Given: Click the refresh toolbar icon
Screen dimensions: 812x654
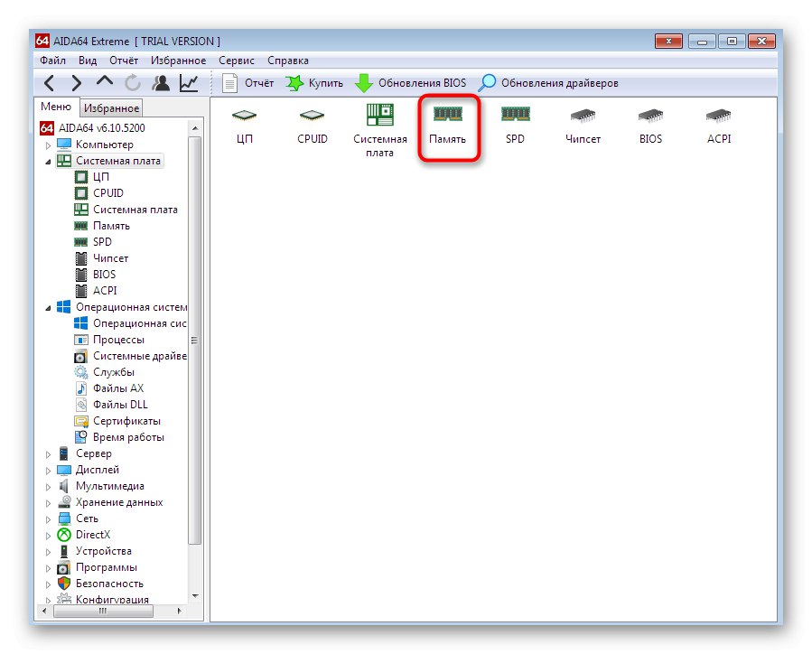Looking at the screenshot, I should pos(133,83).
